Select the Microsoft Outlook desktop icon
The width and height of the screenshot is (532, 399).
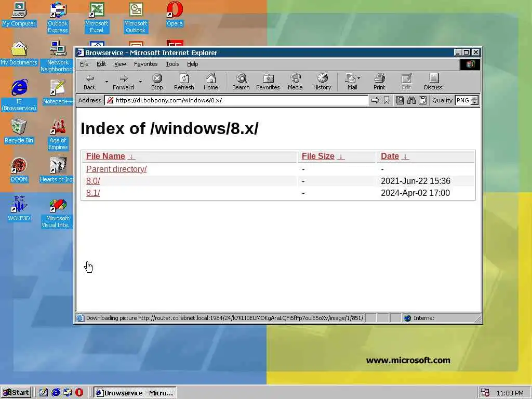[x=136, y=18]
